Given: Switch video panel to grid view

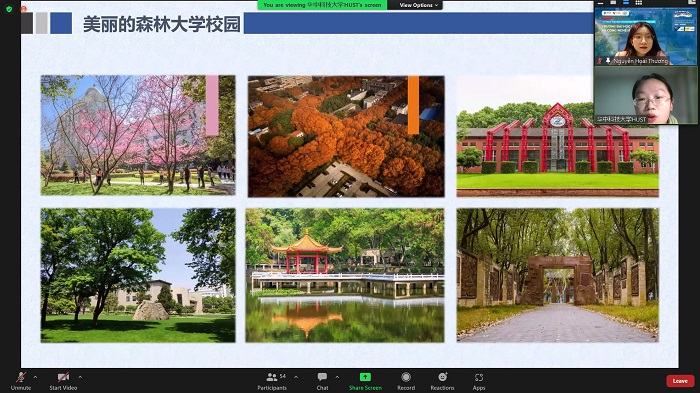Looking at the screenshot, I should click(639, 3).
